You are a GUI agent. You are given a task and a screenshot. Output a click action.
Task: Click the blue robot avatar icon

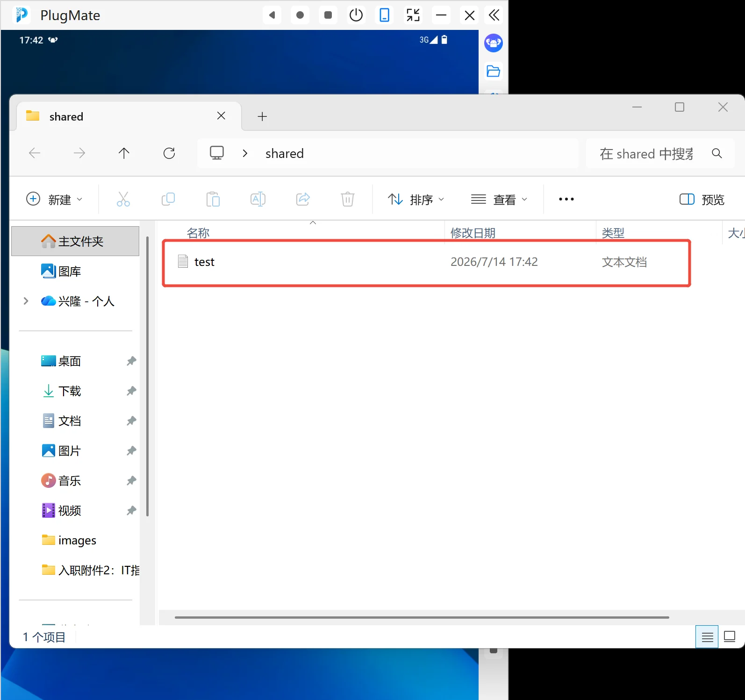pyautogui.click(x=494, y=43)
